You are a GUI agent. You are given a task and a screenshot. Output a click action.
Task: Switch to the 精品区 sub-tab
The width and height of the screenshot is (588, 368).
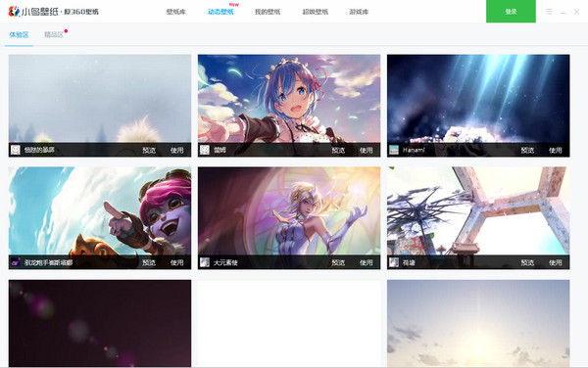(x=54, y=35)
